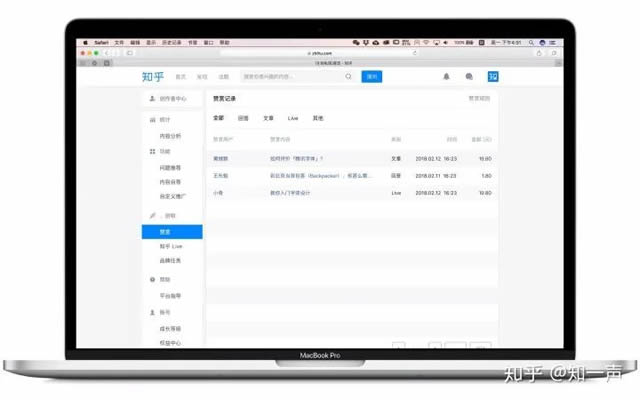Click the 功能 grid icon in sidebar
The height and width of the screenshot is (400, 640).
151,151
